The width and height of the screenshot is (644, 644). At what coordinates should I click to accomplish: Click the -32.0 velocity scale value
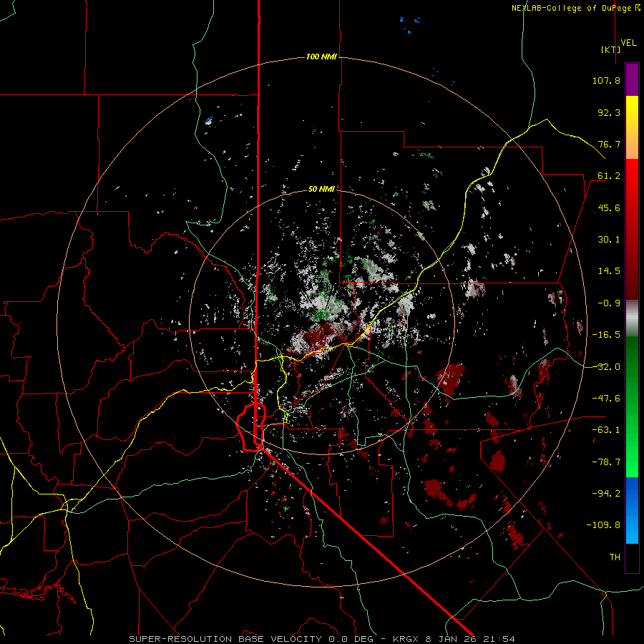606,367
